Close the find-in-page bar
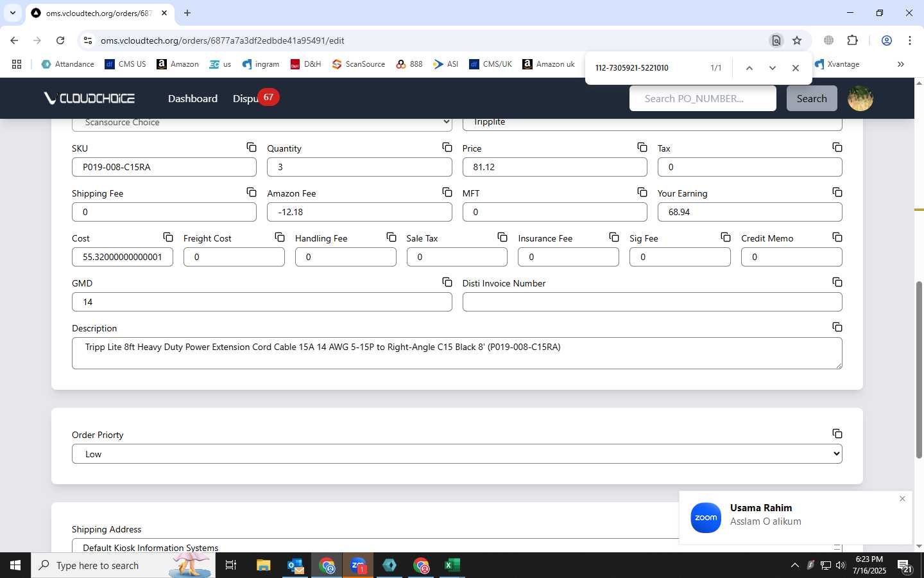The width and height of the screenshot is (924, 578). click(x=796, y=68)
